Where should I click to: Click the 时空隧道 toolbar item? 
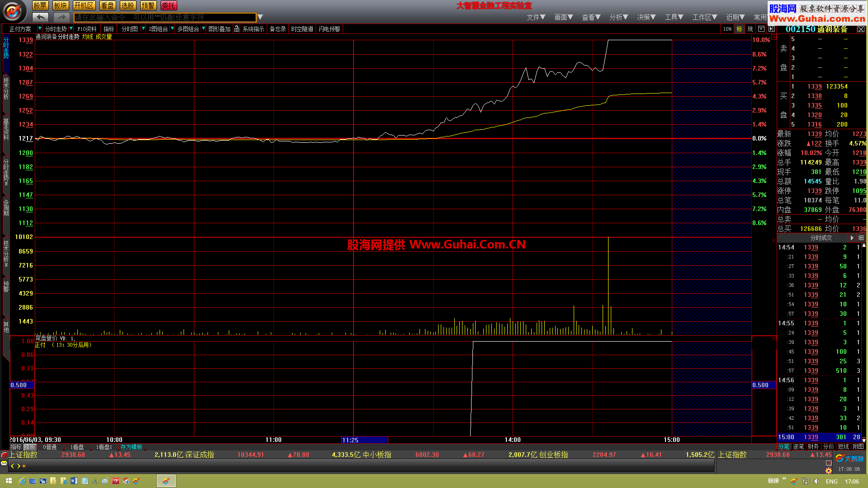coord(302,29)
